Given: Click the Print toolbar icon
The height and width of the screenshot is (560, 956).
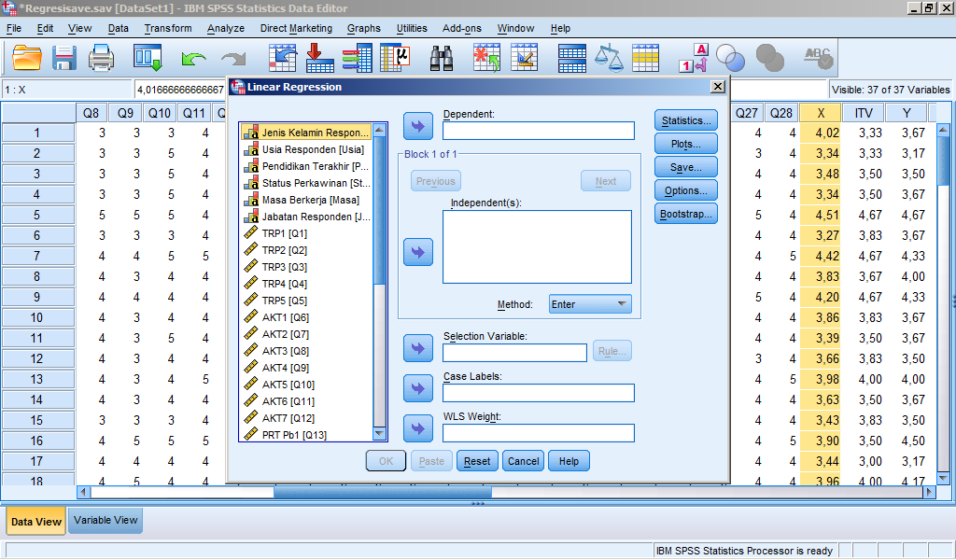Looking at the screenshot, I should (x=101, y=59).
